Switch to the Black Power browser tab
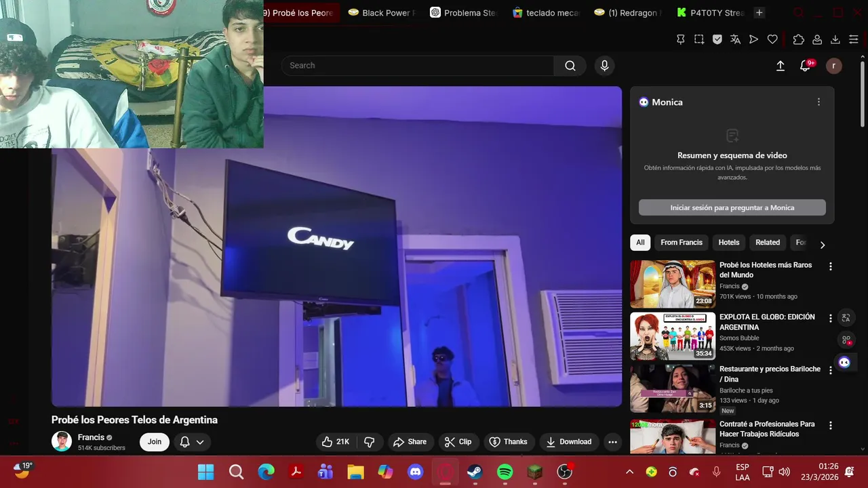Viewport: 868px width, 488px height. tap(381, 13)
